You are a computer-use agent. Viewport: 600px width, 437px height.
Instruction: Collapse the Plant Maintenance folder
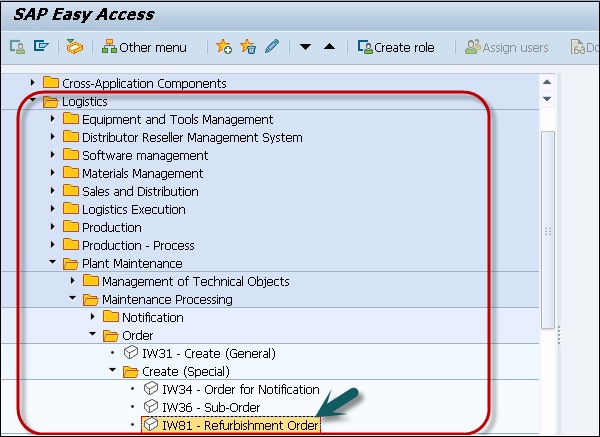(x=53, y=264)
